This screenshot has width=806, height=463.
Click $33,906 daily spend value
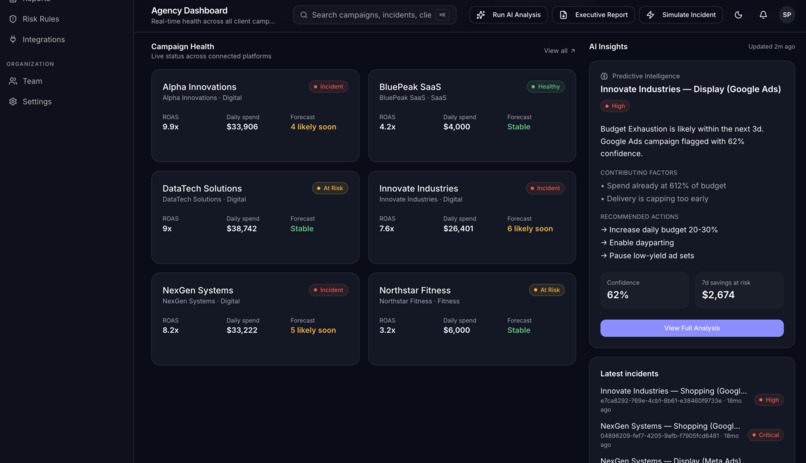click(x=242, y=127)
